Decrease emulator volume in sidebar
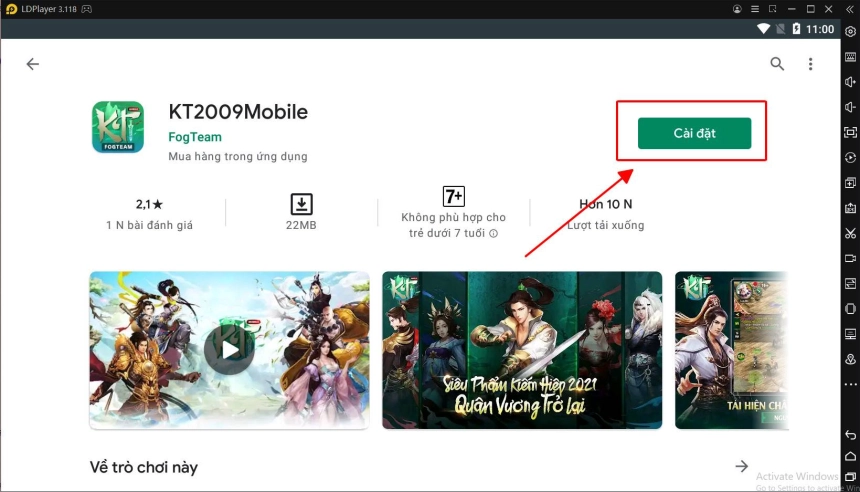This screenshot has height=492, width=860. pos(851,107)
